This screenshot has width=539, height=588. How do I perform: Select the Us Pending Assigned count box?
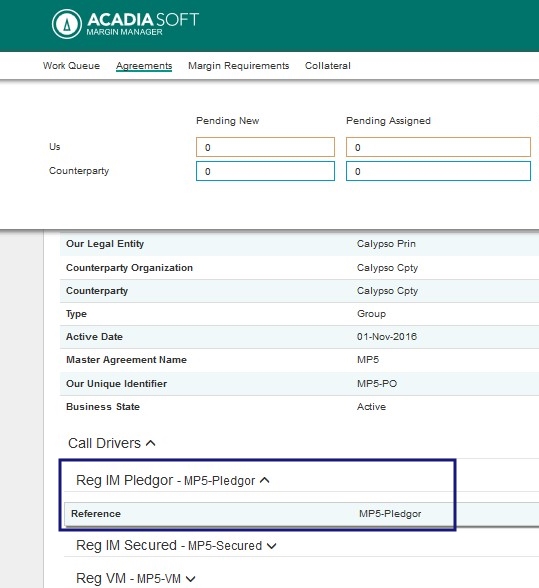(438, 147)
